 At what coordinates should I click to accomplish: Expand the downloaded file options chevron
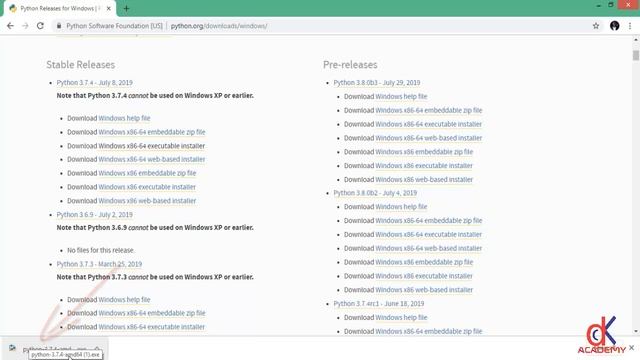click(x=97, y=349)
